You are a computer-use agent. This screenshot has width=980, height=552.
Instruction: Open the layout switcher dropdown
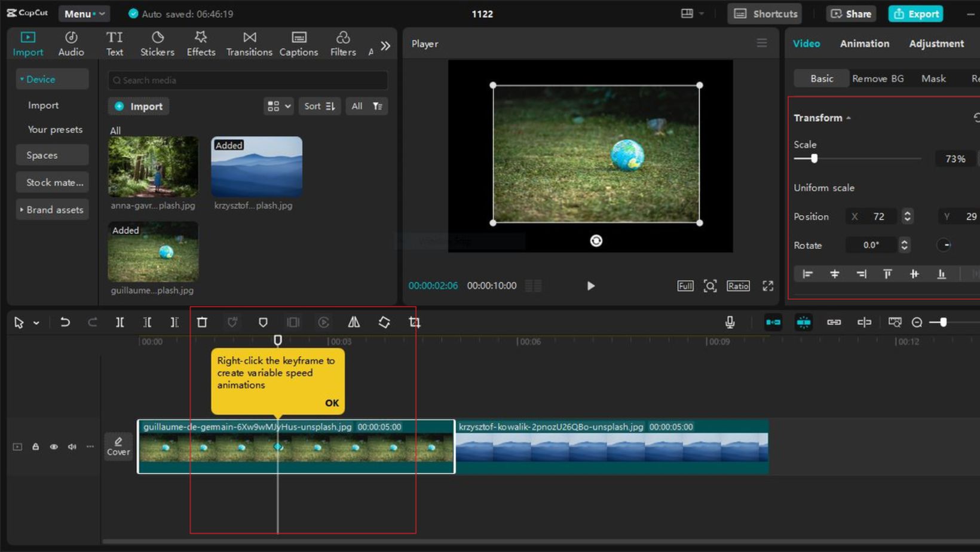692,13
